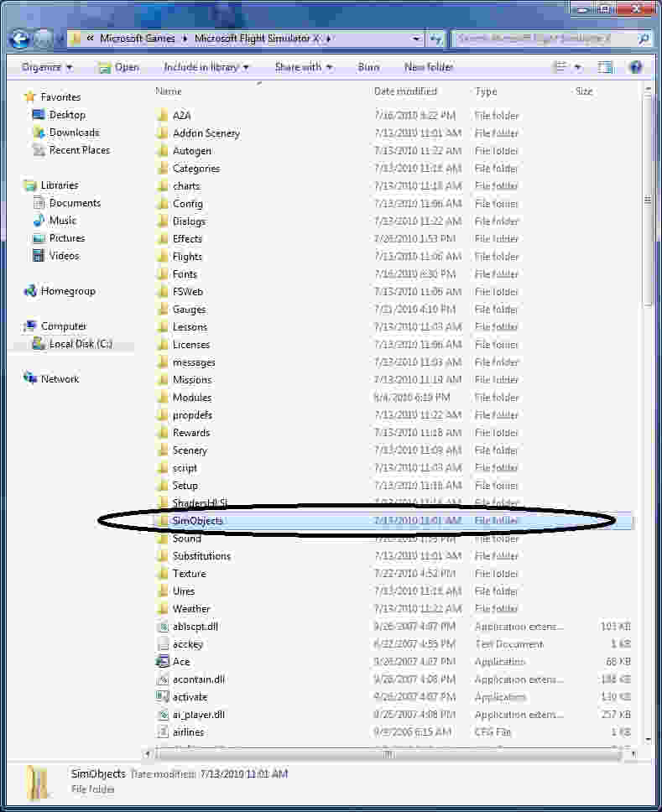This screenshot has height=812, width=662.
Task: Select the Texture folder
Action: coord(189,573)
